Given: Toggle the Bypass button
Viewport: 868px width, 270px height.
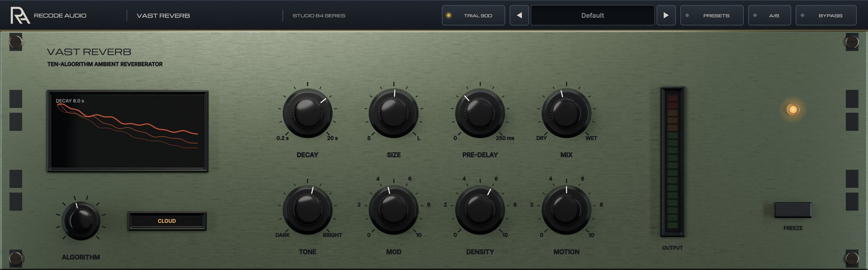Looking at the screenshot, I should 826,15.
